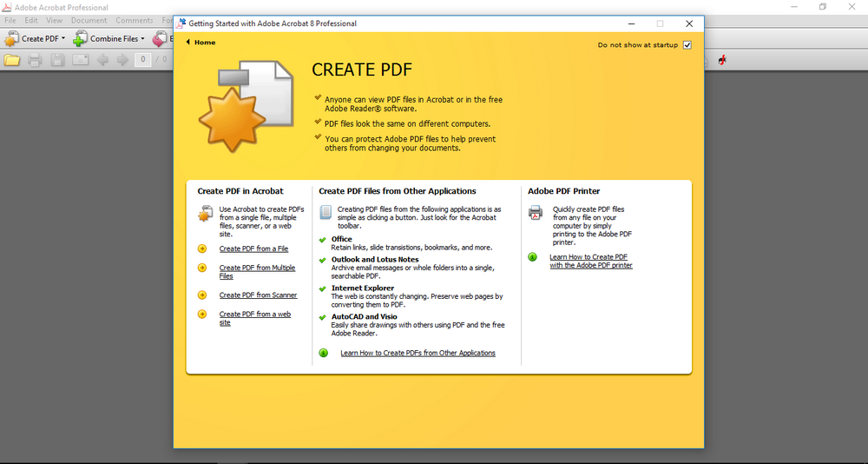
Task: Open Learn How to Create PDF with Adobe PDF printer
Action: pos(590,261)
